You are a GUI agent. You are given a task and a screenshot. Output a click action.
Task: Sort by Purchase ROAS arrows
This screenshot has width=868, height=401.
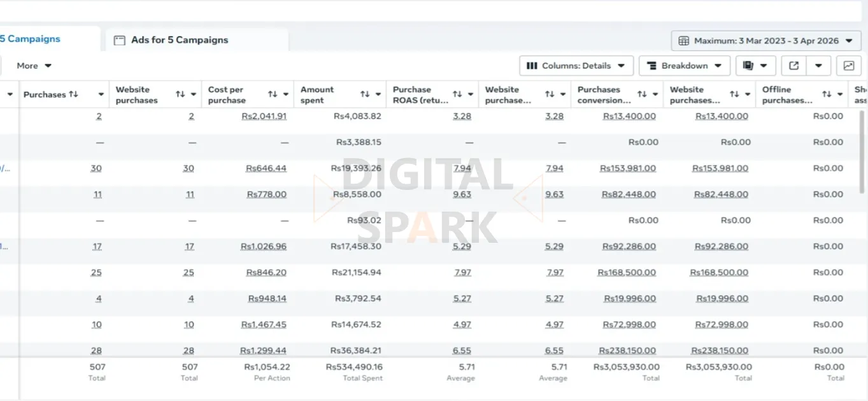[x=457, y=94]
